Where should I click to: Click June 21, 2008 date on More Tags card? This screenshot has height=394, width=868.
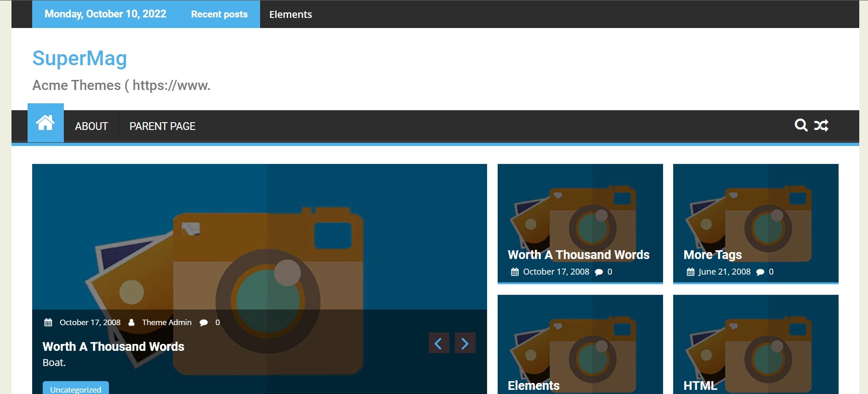725,272
